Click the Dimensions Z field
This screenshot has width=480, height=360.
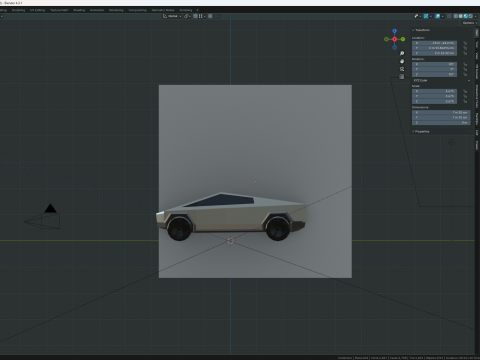tap(441, 123)
